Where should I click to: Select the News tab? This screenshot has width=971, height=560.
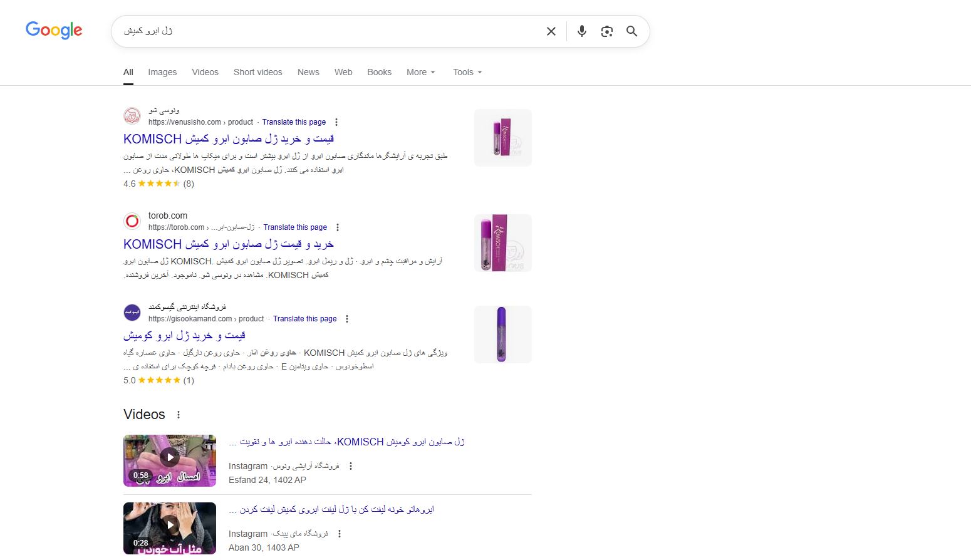click(x=308, y=72)
